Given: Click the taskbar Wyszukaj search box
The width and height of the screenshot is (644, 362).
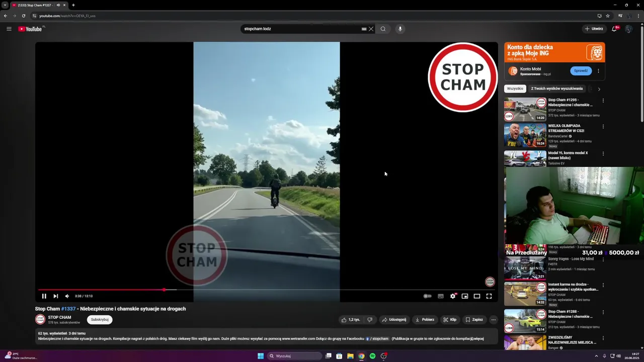Looking at the screenshot, I should (x=294, y=356).
